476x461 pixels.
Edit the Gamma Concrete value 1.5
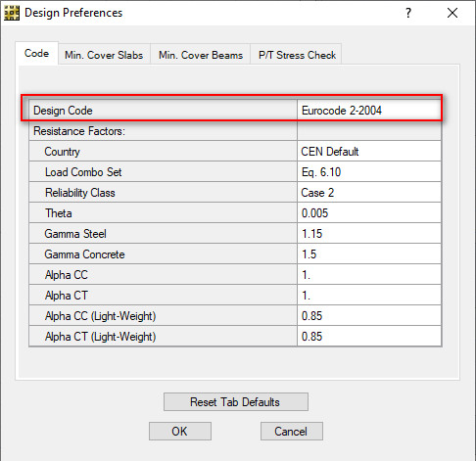point(369,254)
